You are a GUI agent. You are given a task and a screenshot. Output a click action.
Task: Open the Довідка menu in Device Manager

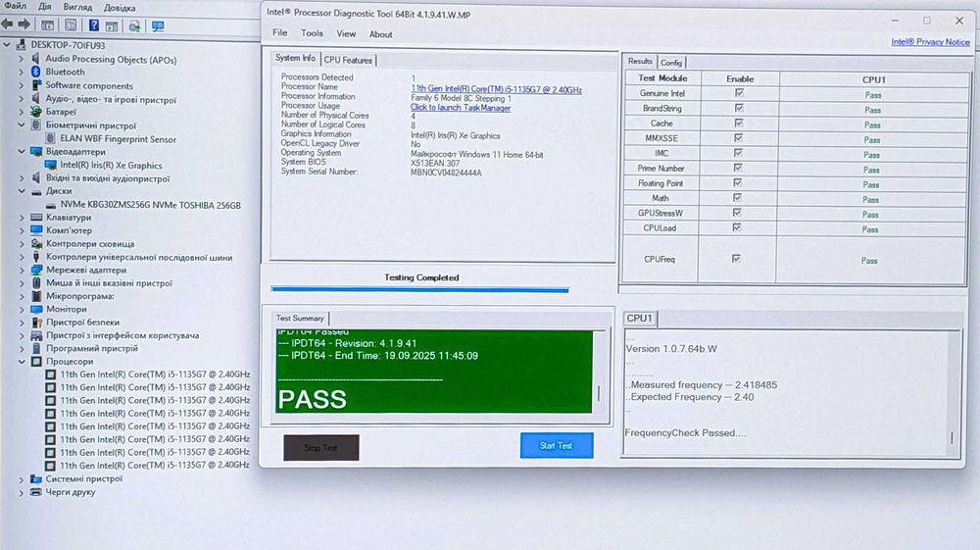tap(119, 8)
